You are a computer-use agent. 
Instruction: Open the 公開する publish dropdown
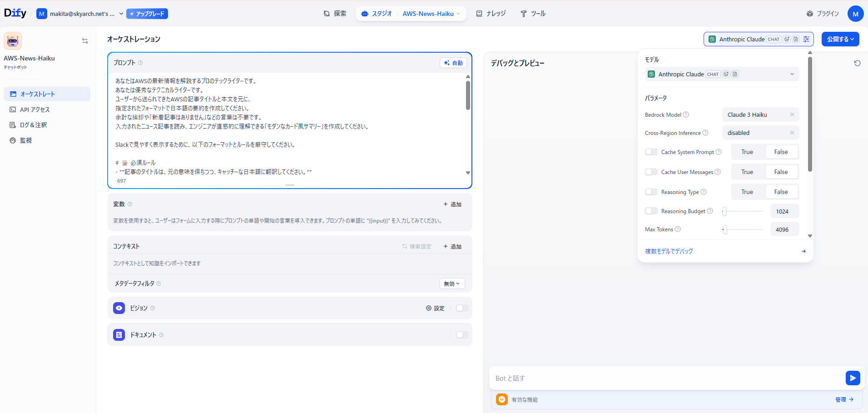click(x=840, y=39)
